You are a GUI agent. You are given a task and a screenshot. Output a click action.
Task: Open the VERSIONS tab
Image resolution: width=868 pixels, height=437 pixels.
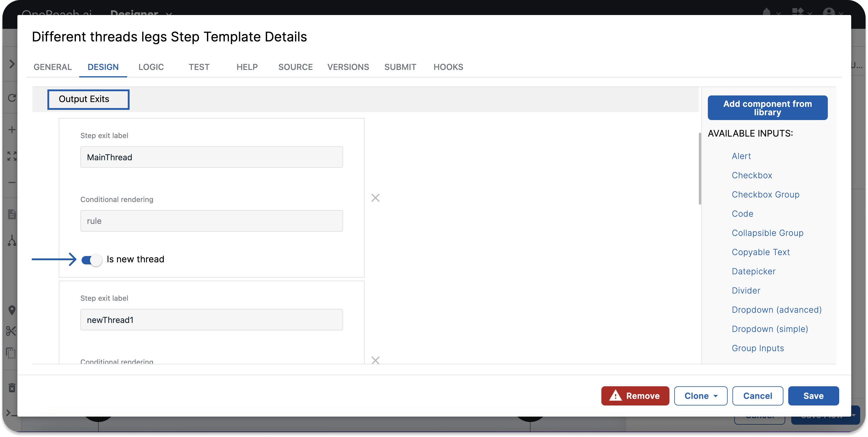(x=348, y=67)
